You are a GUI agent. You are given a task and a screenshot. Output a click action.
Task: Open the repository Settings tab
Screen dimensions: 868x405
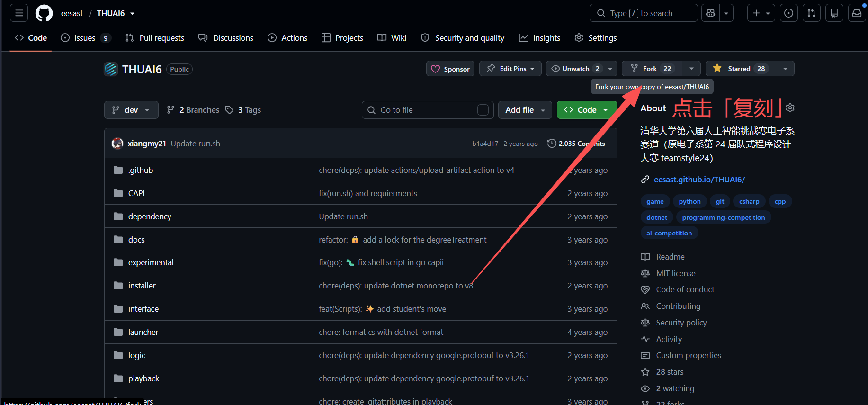tap(596, 38)
